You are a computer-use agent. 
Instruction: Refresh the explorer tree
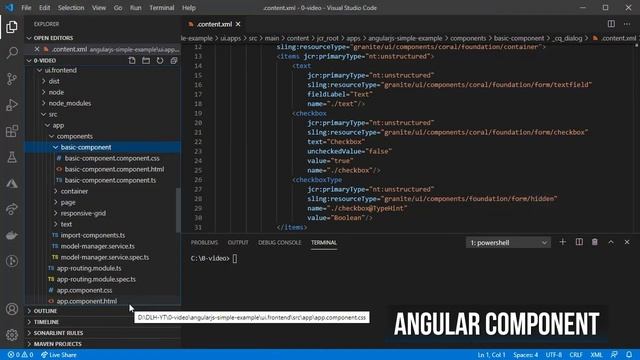coord(160,60)
